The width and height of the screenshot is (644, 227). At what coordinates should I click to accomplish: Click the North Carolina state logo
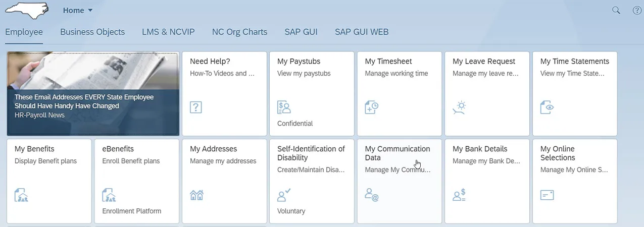(26, 10)
